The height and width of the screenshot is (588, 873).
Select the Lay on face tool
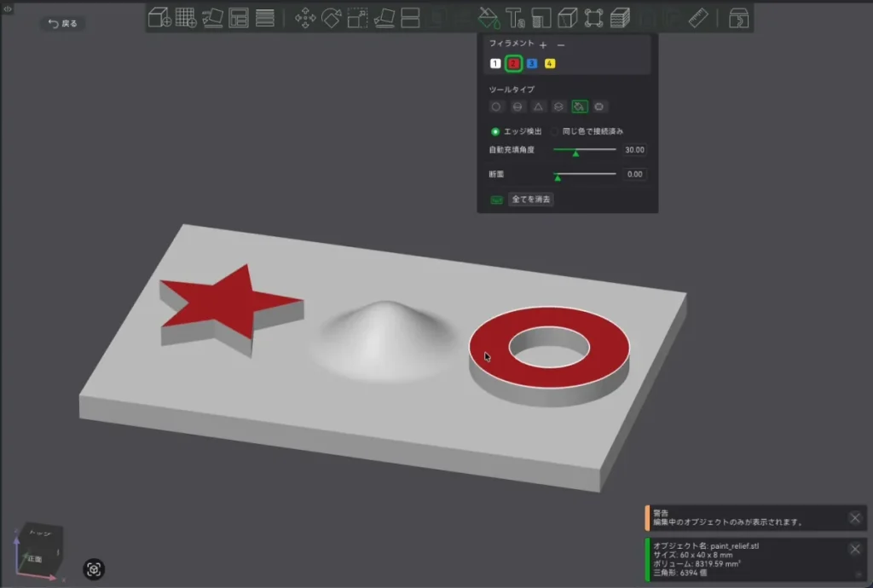[x=384, y=18]
